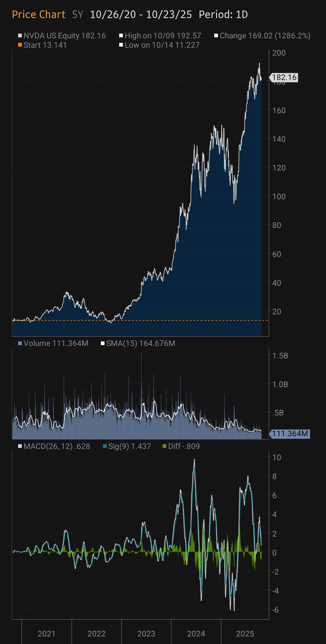The height and width of the screenshot is (644, 326).
Task: Click the -4 MACD axis label
Action: click(x=275, y=591)
